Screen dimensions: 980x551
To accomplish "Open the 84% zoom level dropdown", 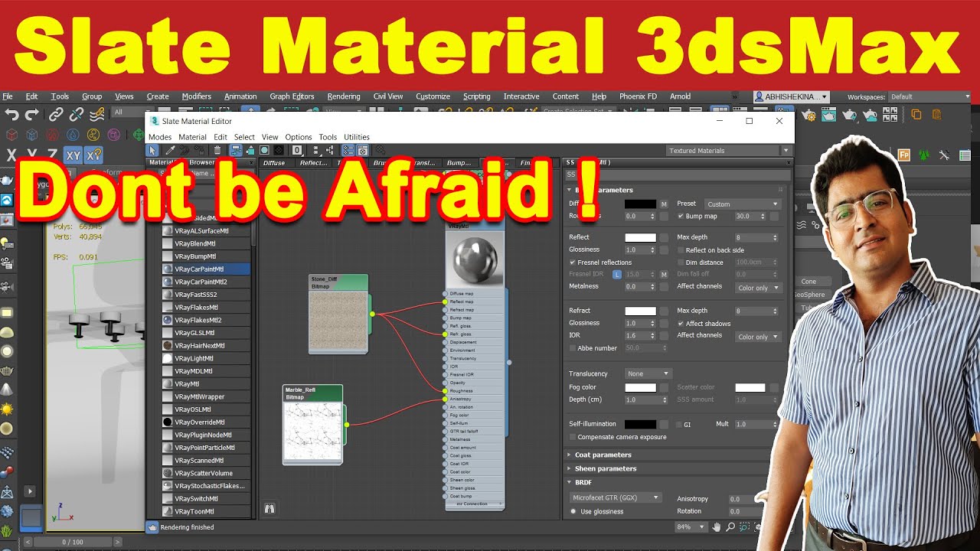I will 690,527.
